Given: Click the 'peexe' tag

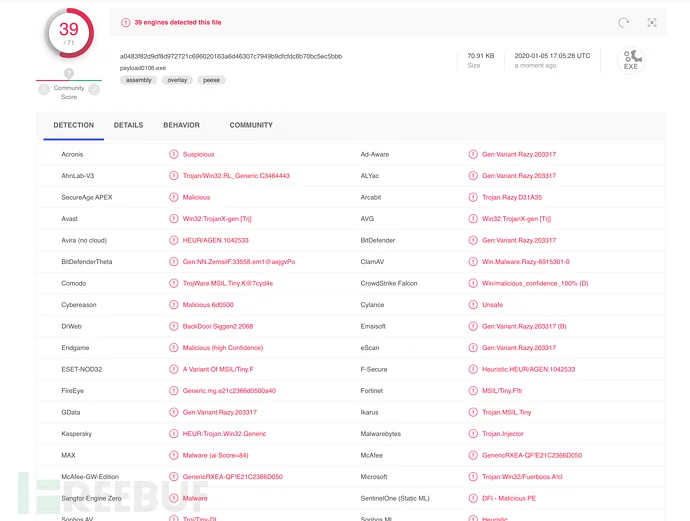Looking at the screenshot, I should (211, 80).
